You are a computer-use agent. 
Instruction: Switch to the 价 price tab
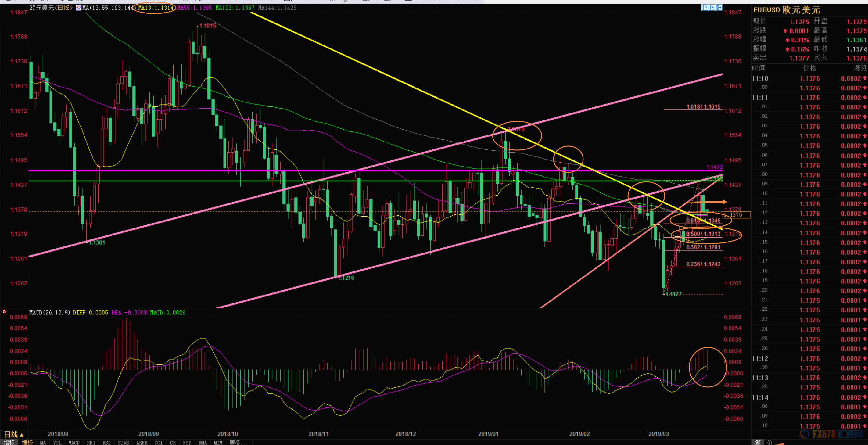(769, 442)
